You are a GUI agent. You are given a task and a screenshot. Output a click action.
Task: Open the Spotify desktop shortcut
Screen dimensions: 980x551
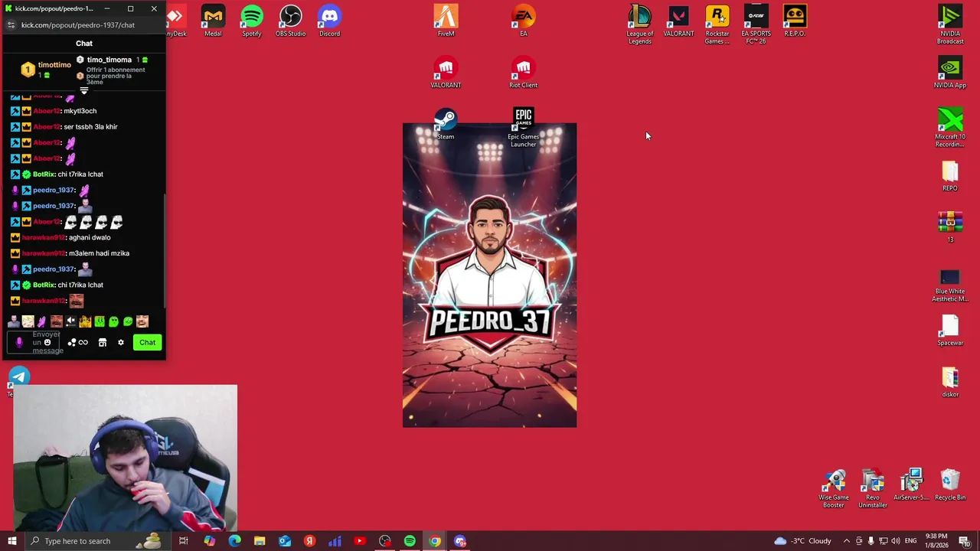pyautogui.click(x=252, y=21)
